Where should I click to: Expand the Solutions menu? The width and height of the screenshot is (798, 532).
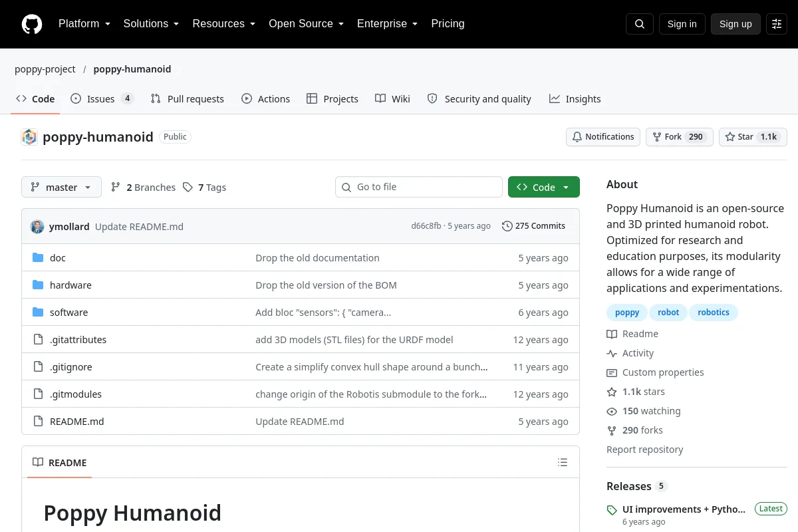click(x=151, y=24)
